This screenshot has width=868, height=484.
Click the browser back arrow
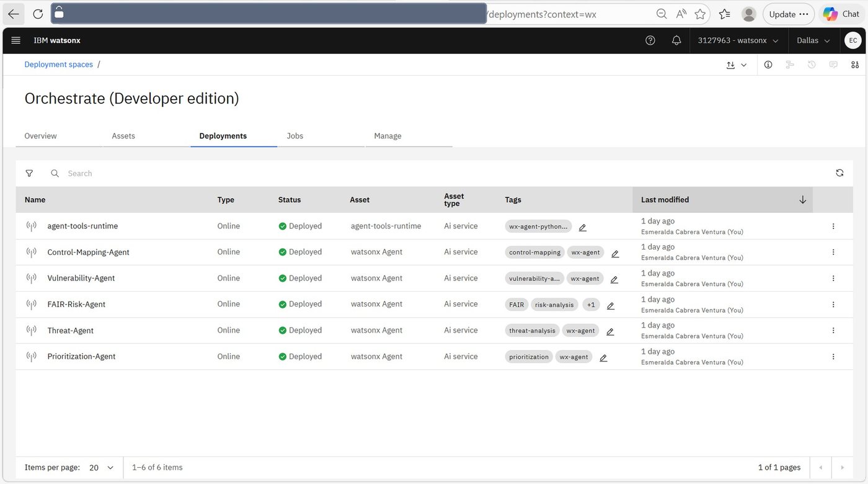pyautogui.click(x=14, y=14)
